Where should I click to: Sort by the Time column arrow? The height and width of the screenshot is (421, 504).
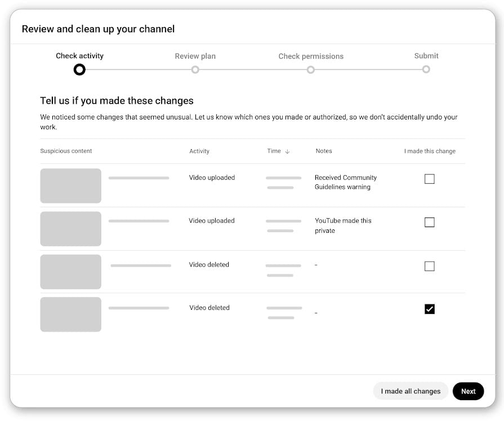[287, 151]
